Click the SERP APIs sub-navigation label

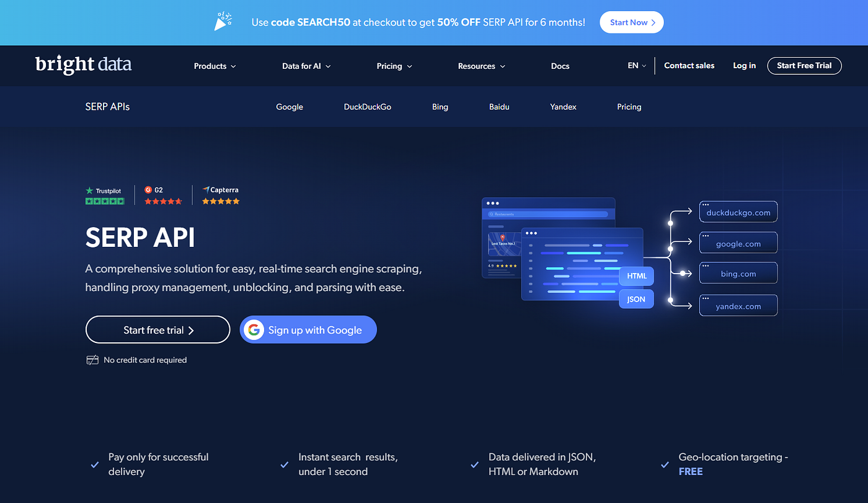(107, 107)
